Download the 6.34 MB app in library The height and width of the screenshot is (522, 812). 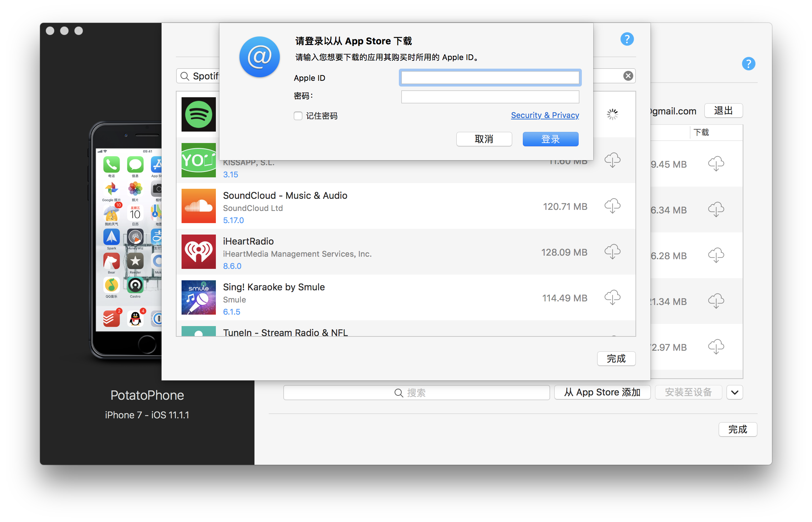click(x=716, y=210)
